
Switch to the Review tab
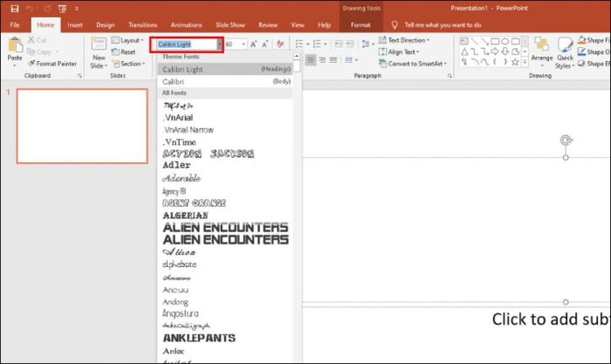268,25
